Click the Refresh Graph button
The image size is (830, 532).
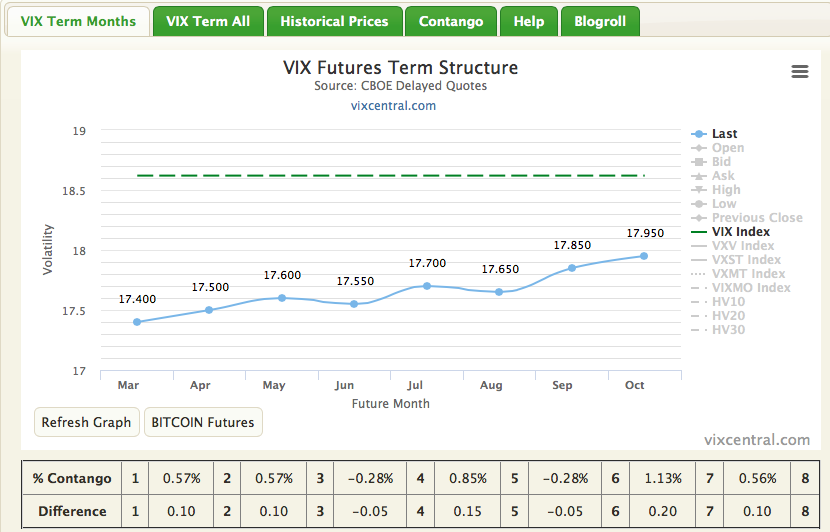(86, 422)
